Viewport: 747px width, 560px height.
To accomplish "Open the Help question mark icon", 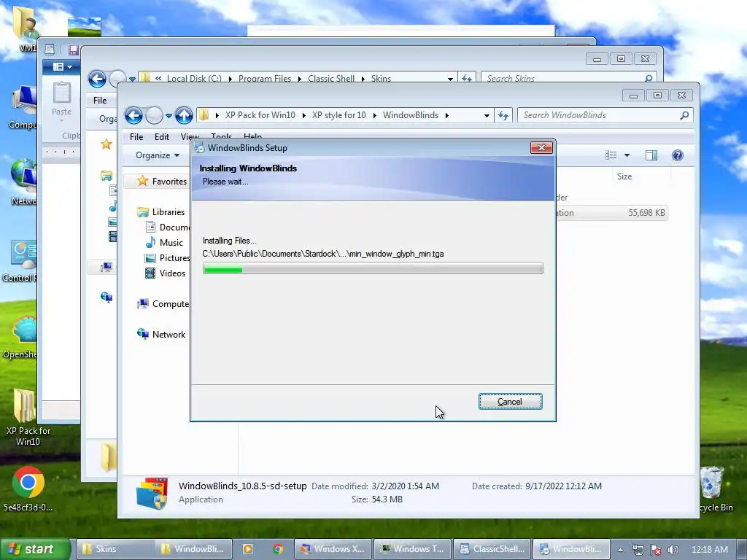I will [678, 155].
